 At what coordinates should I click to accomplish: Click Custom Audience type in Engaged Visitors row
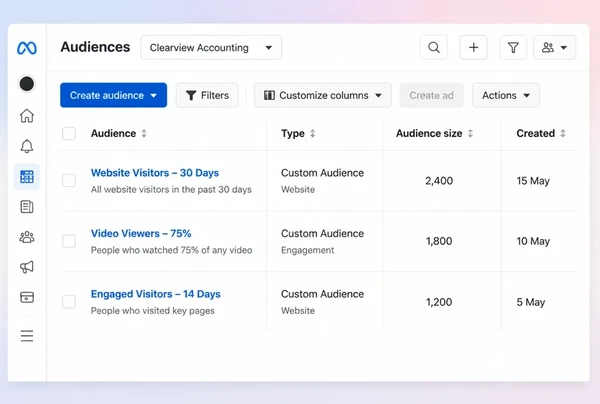click(x=323, y=294)
